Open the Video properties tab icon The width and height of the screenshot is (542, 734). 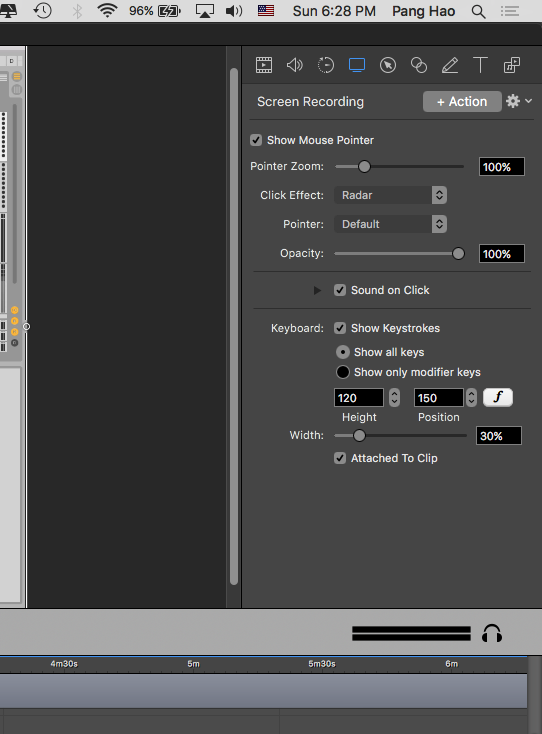click(264, 65)
